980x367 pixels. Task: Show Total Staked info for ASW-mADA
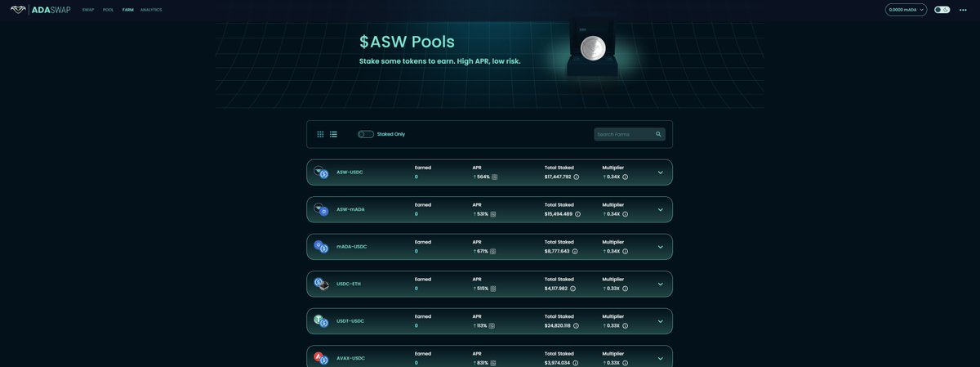pos(578,214)
